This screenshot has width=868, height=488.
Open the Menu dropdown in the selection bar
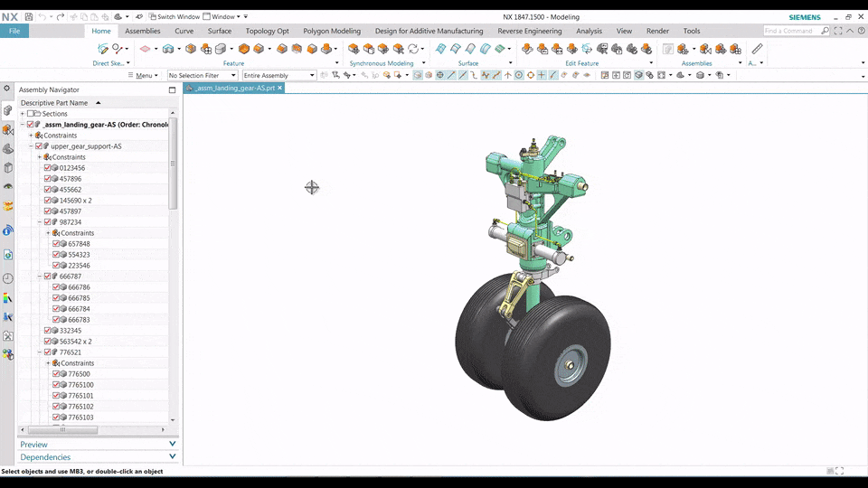pos(144,75)
